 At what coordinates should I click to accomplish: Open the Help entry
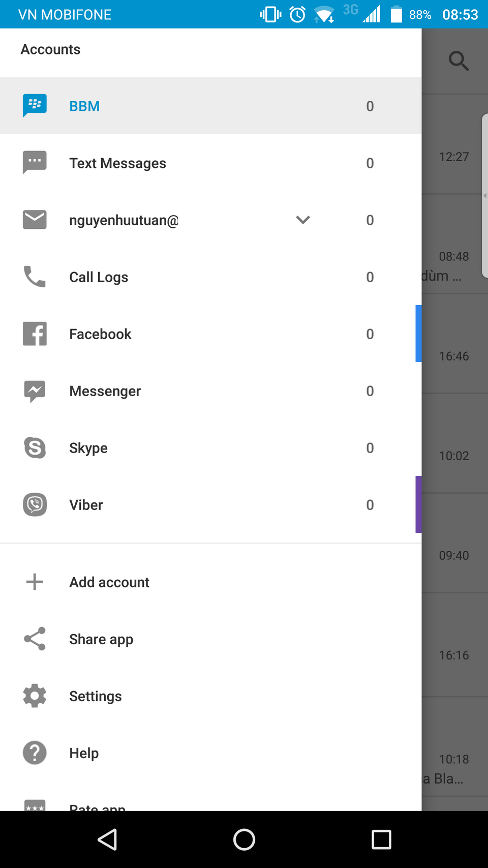[x=84, y=753]
